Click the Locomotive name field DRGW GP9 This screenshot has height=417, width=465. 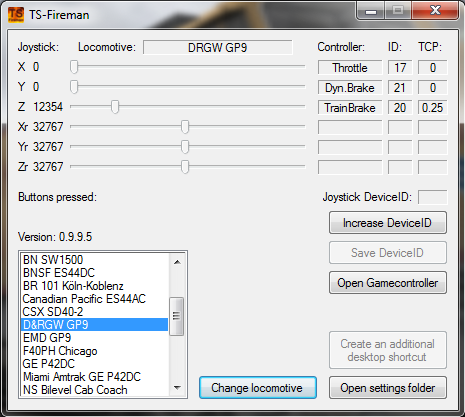point(218,47)
